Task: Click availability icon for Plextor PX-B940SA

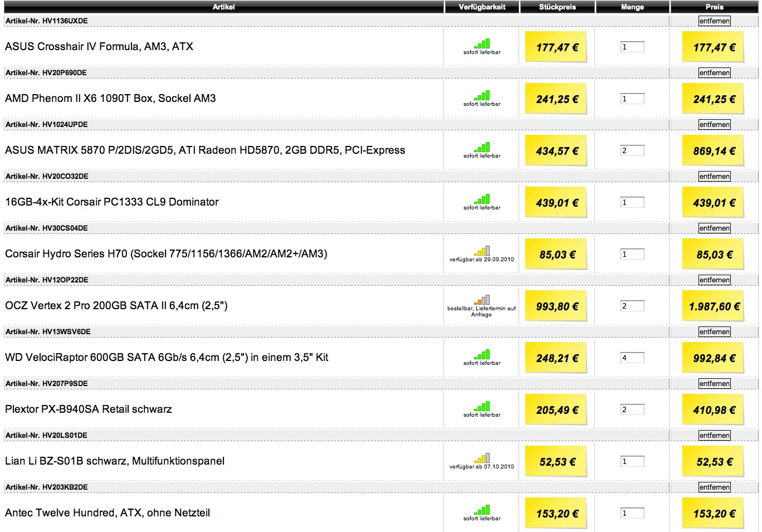Action: [x=482, y=406]
